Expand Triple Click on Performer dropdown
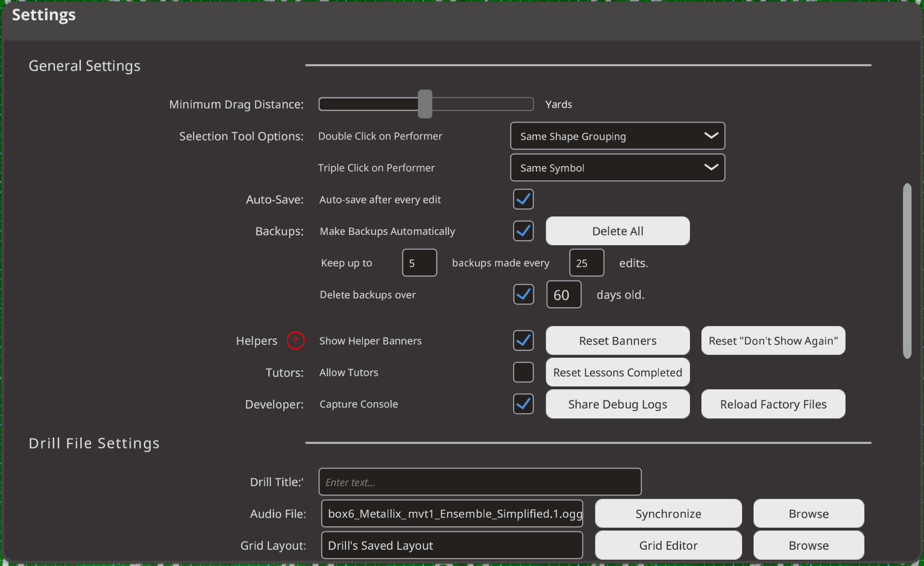Image resolution: width=924 pixels, height=566 pixels. click(617, 168)
